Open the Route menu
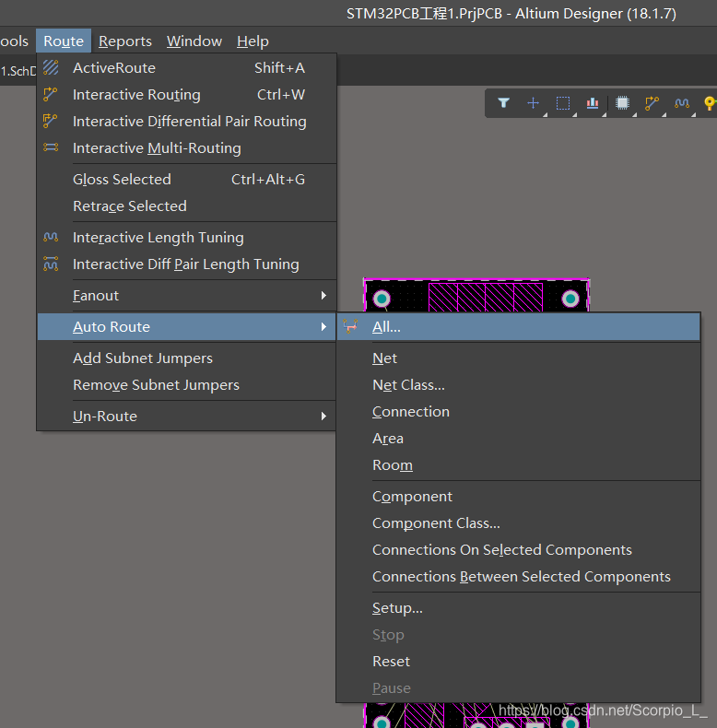Viewport: 717px width, 728px height. 64,41
